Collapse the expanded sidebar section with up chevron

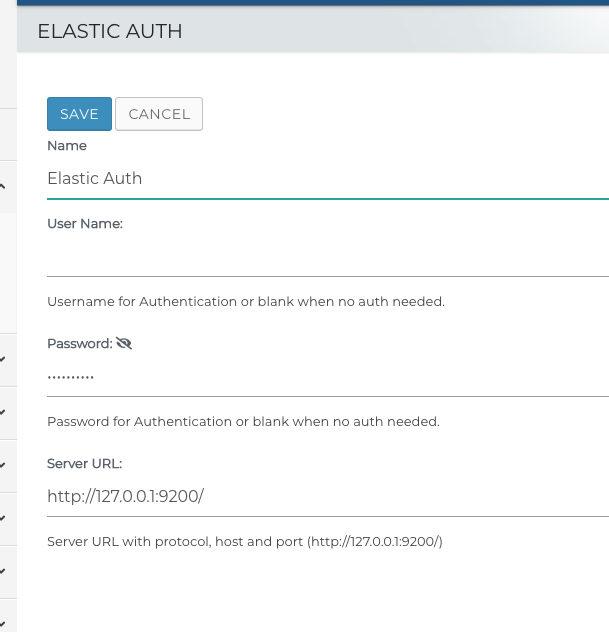[x=3, y=186]
